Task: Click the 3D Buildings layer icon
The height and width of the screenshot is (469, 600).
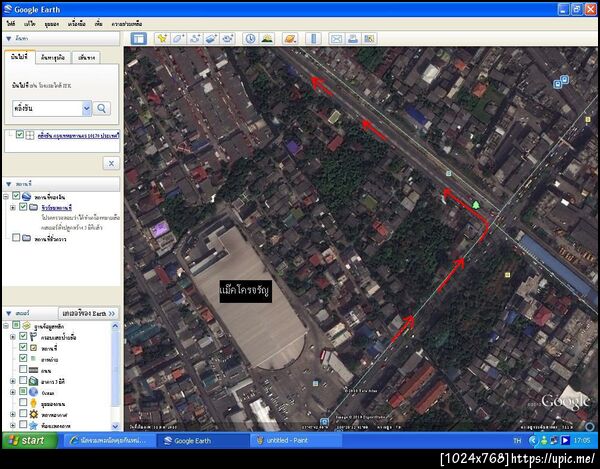Action: point(33,381)
